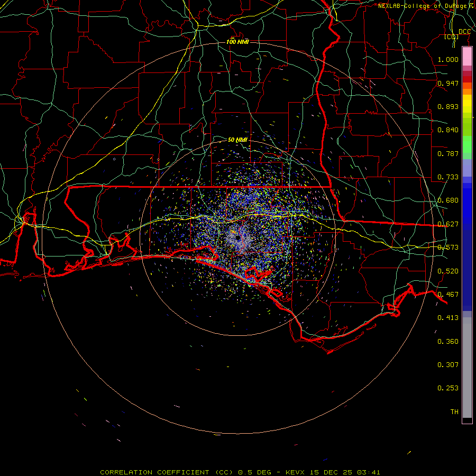
Task: Select the 0.467 legend value
Action: (x=448, y=294)
